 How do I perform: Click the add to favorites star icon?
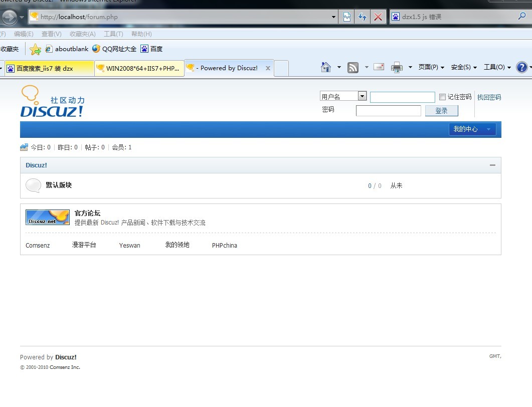click(x=35, y=50)
